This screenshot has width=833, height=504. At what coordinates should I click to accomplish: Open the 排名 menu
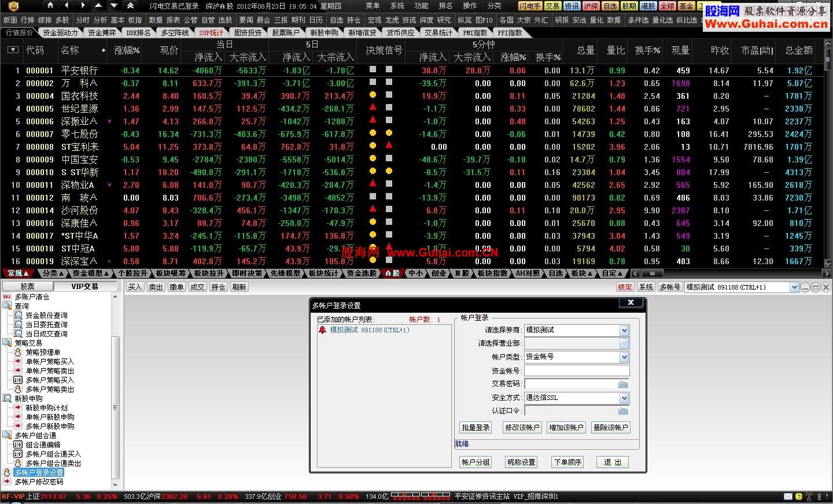[x=445, y=6]
